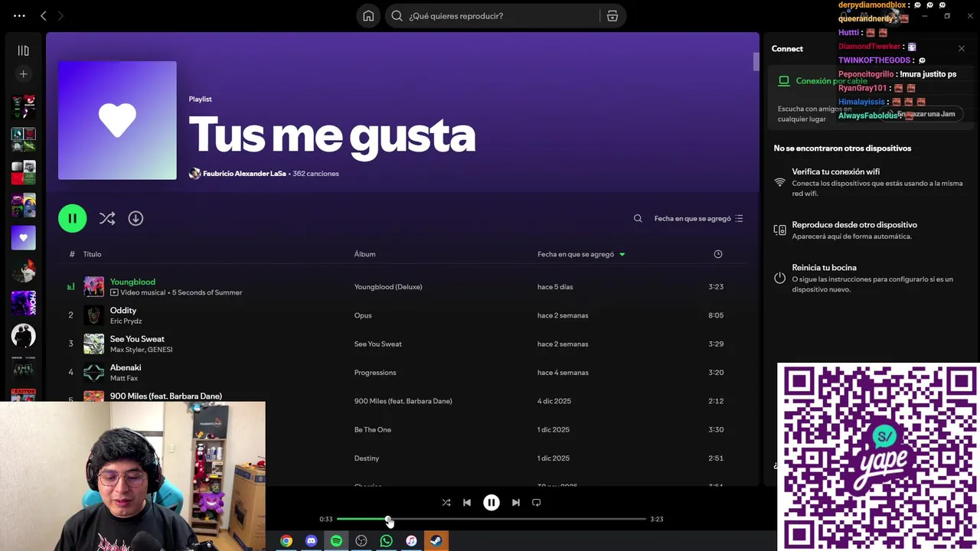Open artist link 5 Seconds of Summer
This screenshot has width=980, height=551.
click(x=207, y=292)
